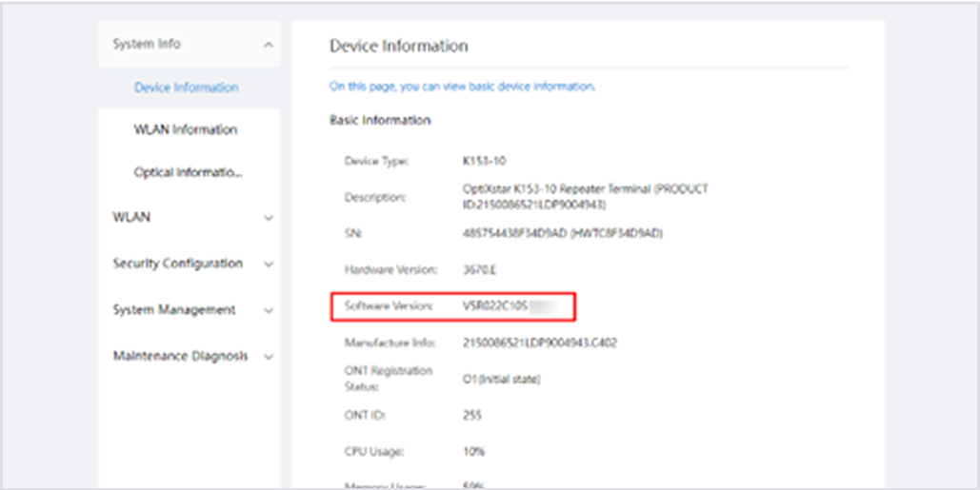Click the SN label

353,233
